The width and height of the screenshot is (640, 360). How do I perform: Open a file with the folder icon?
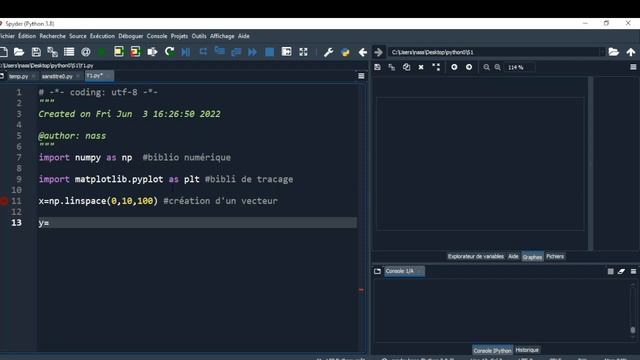(19, 52)
